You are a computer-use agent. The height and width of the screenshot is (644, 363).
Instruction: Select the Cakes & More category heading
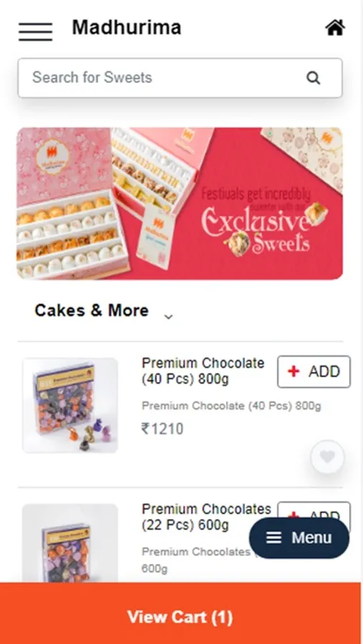(91, 310)
